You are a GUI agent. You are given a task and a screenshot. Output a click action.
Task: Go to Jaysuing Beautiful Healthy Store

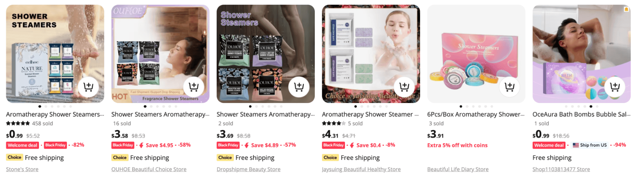coord(361,169)
